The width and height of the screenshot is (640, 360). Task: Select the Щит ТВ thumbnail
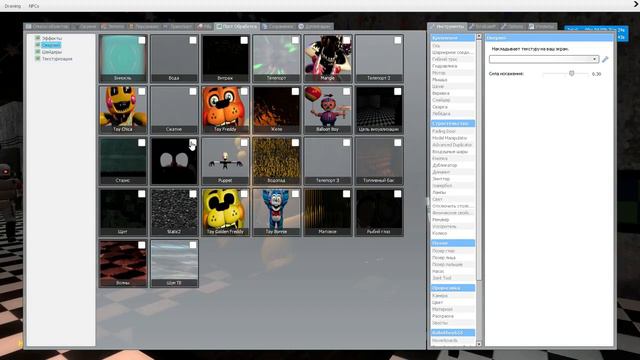point(174,263)
